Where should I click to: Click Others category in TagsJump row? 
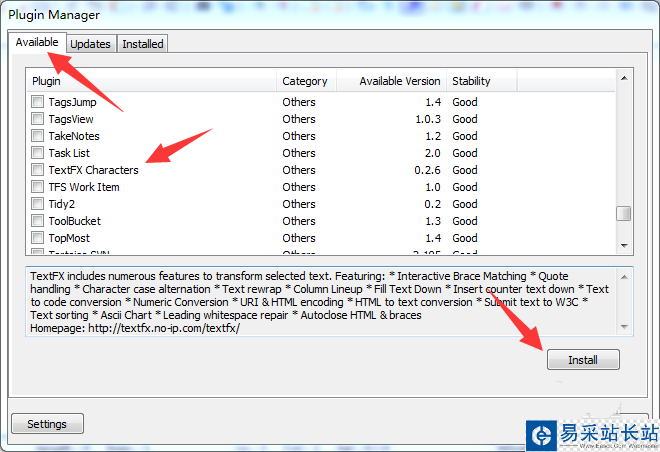[x=299, y=102]
